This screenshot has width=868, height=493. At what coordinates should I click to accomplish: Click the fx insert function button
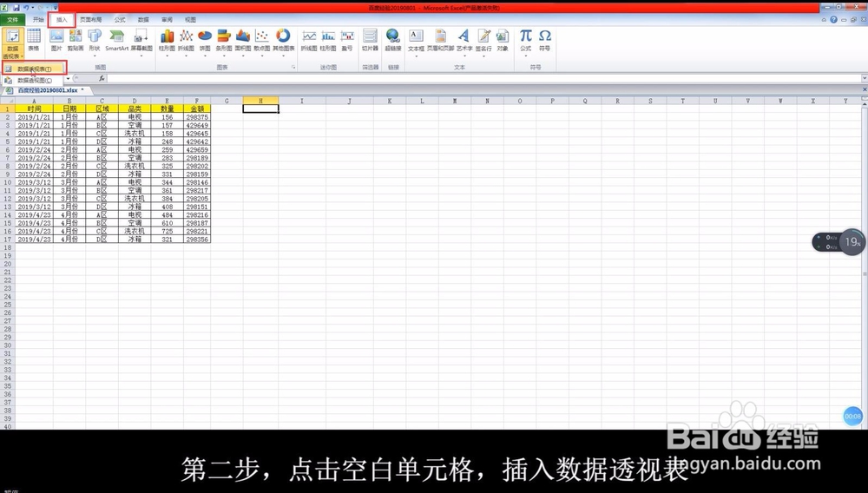(102, 79)
